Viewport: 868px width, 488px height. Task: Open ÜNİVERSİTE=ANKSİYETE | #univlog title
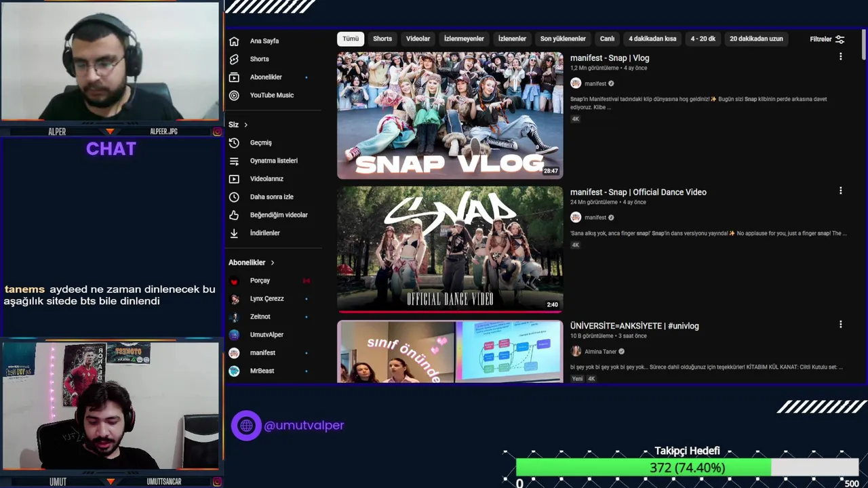[x=635, y=326]
